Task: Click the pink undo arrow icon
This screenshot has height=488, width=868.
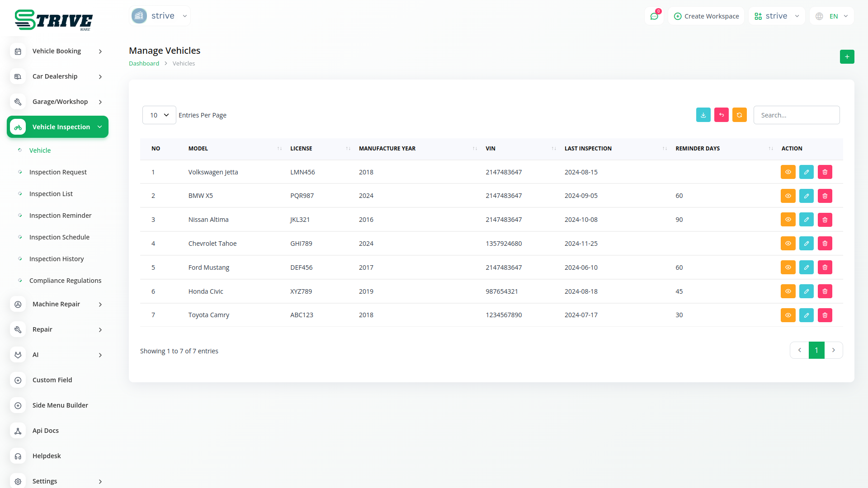Action: (721, 115)
